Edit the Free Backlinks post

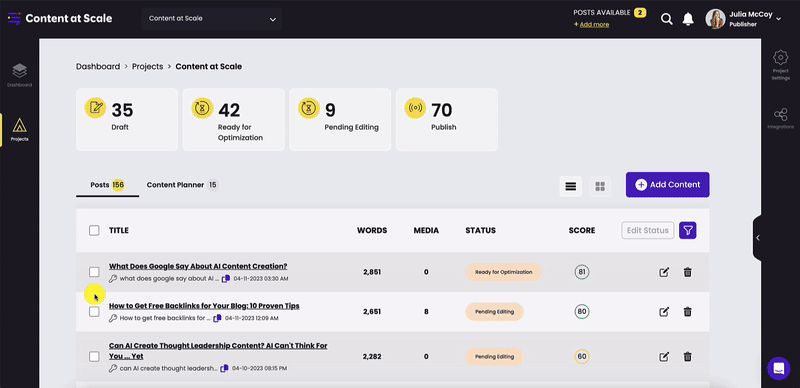point(664,311)
